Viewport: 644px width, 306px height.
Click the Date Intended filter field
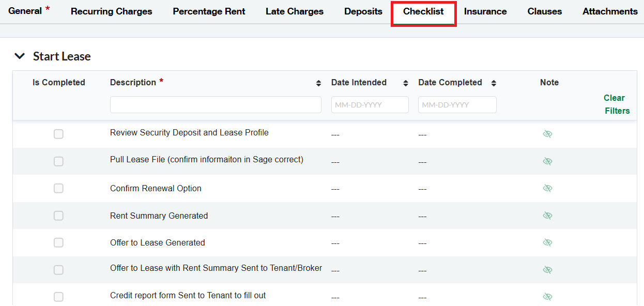pos(370,104)
